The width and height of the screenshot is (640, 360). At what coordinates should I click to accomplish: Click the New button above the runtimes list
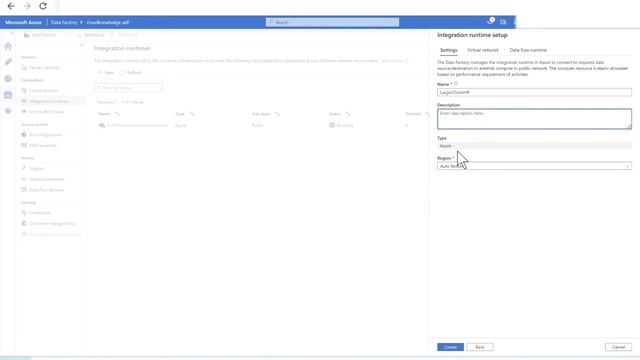pyautogui.click(x=105, y=73)
